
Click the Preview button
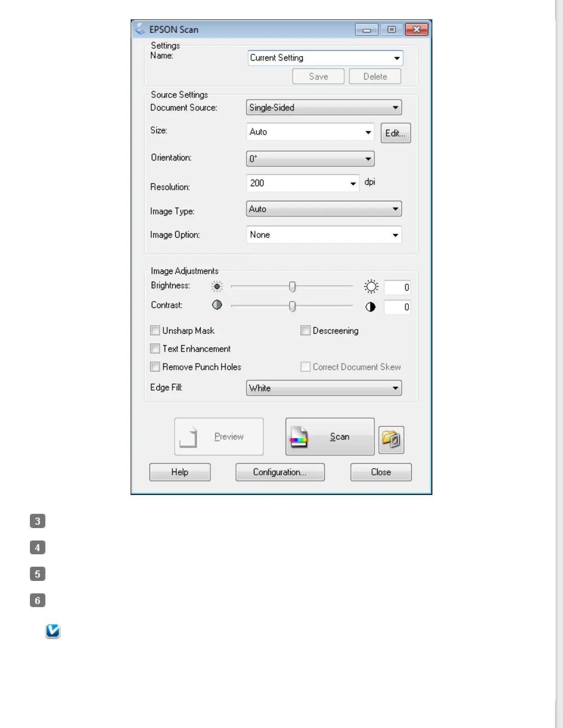[219, 437]
